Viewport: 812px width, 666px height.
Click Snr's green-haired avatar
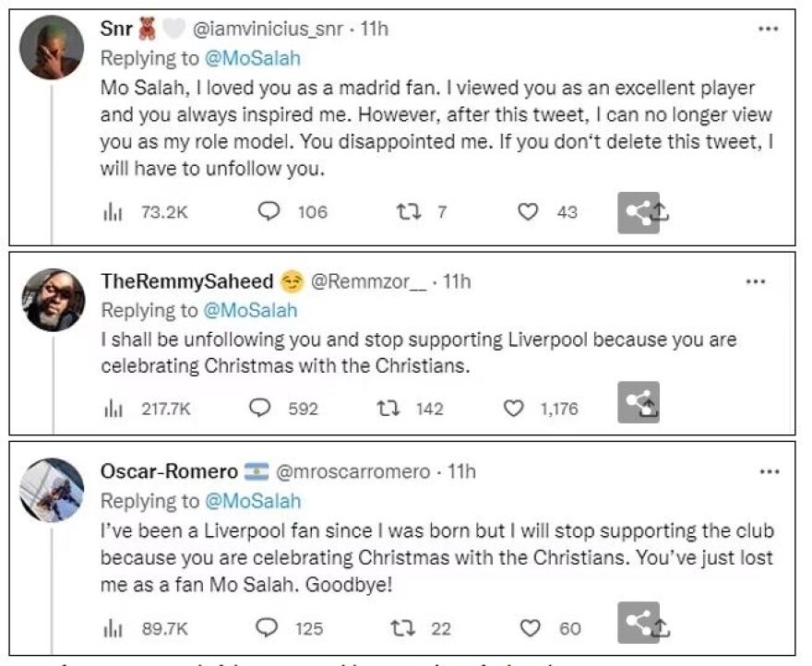52,48
